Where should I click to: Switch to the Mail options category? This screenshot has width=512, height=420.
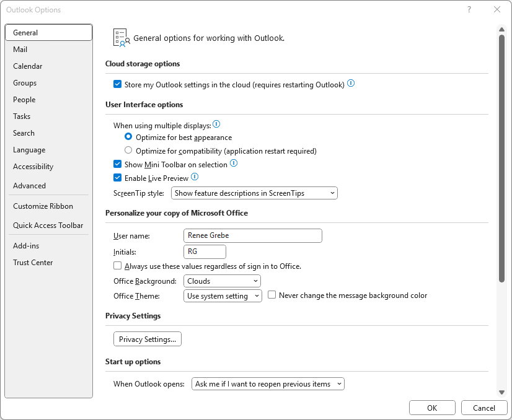click(x=20, y=50)
